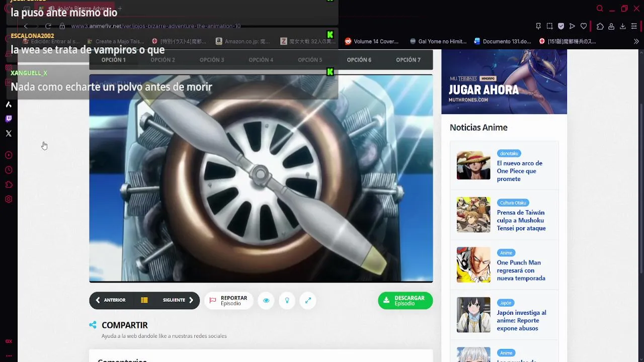Open the One Punch Man news thumbnail
The width and height of the screenshot is (644, 362).
click(x=473, y=265)
